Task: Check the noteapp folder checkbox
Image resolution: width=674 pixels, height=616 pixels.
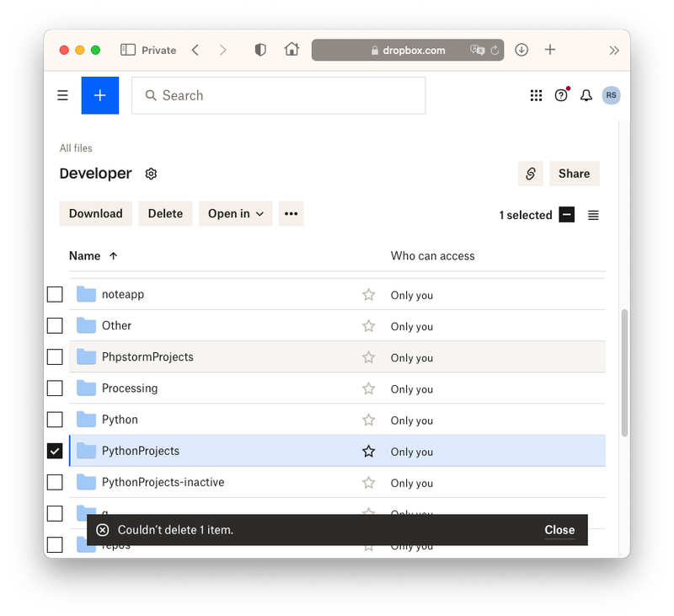Action: [55, 294]
